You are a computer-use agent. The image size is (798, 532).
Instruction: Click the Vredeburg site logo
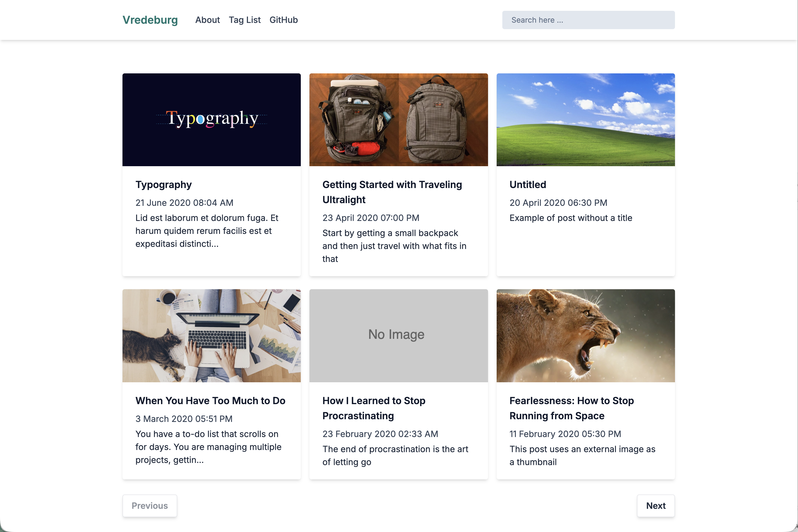(x=150, y=20)
